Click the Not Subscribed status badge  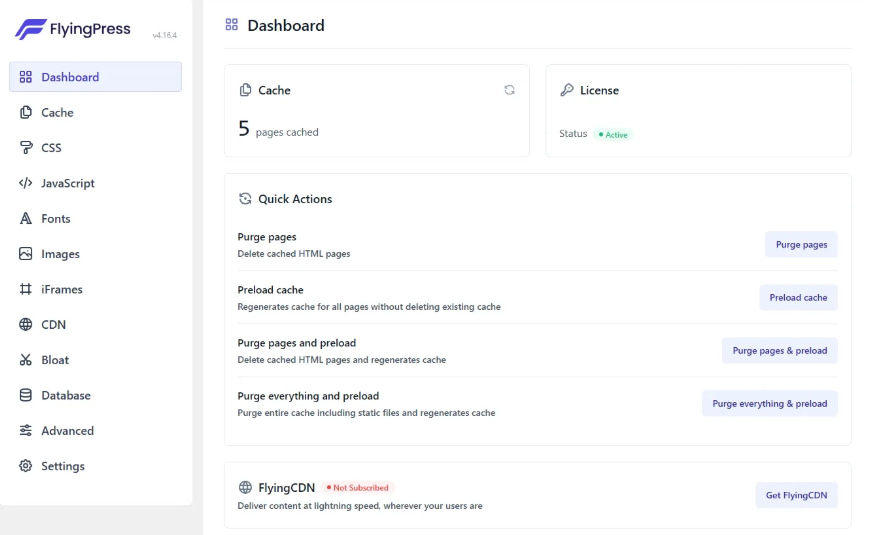358,488
